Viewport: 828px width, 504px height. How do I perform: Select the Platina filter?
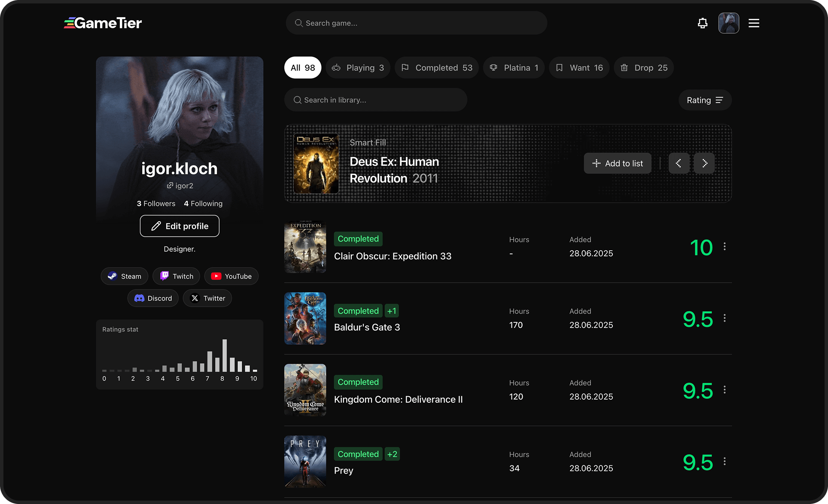tap(513, 67)
